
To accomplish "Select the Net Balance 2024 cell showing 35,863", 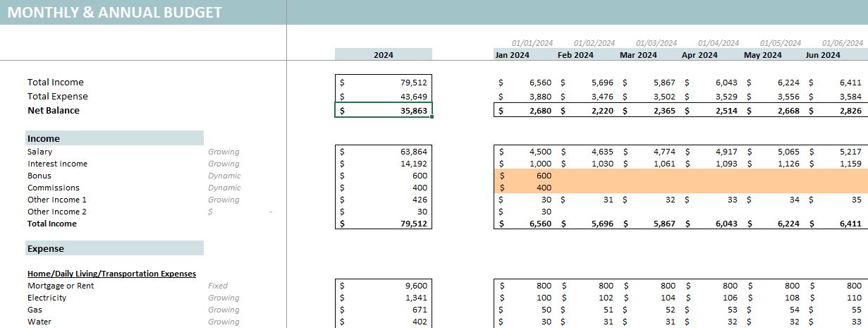I will click(383, 110).
